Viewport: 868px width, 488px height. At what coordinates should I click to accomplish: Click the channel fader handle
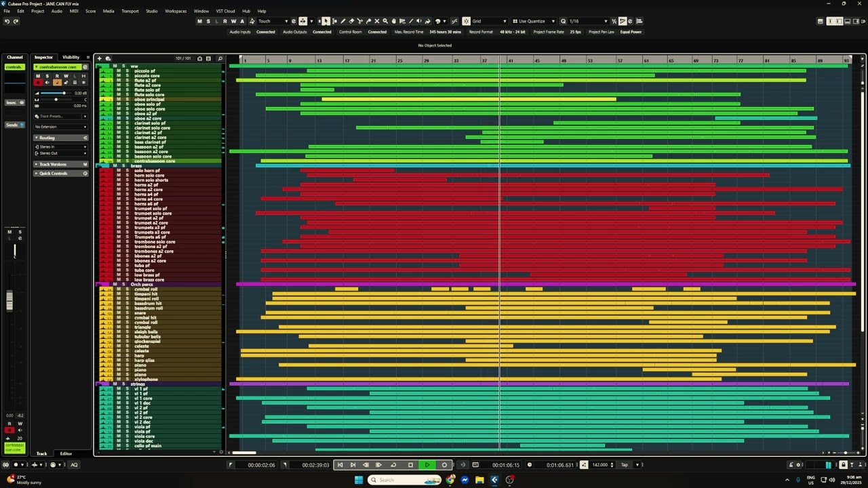point(9,300)
